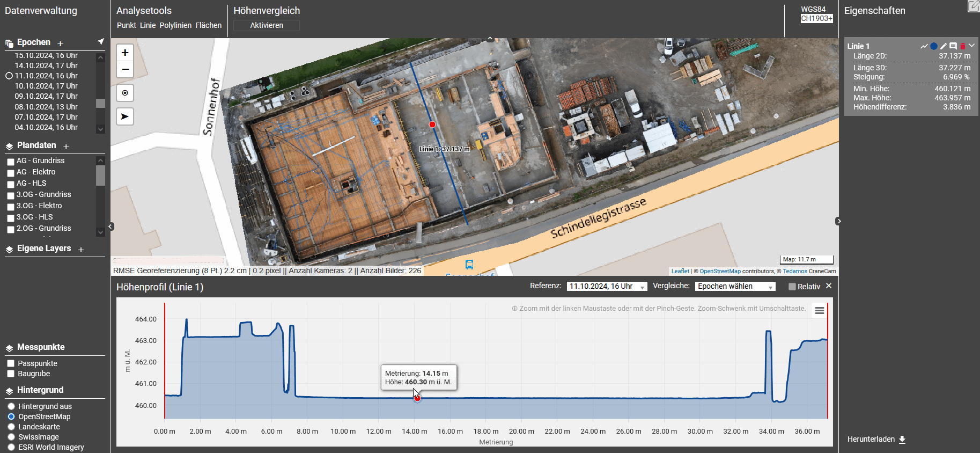
Task: Click the download icon next to Herunterladen
Action: pyautogui.click(x=902, y=440)
